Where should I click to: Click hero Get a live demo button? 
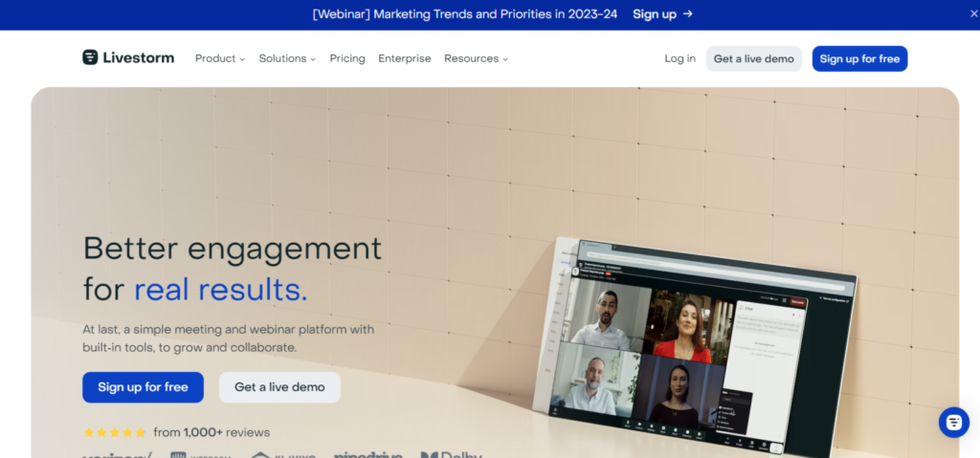(x=279, y=387)
